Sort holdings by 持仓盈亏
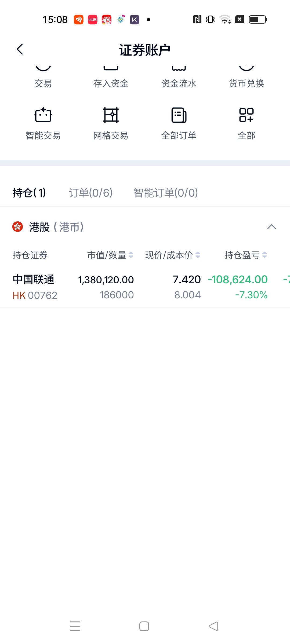This screenshot has width=290, height=644. [x=245, y=255]
